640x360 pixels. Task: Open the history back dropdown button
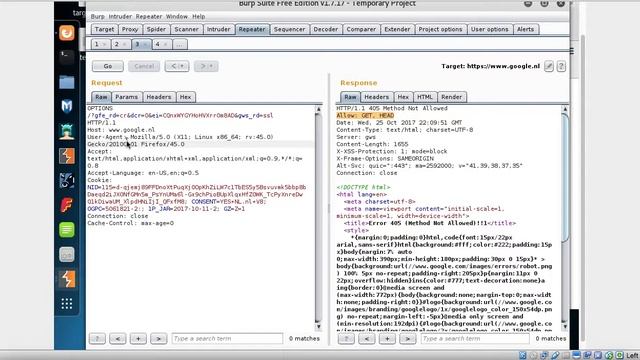point(177,66)
